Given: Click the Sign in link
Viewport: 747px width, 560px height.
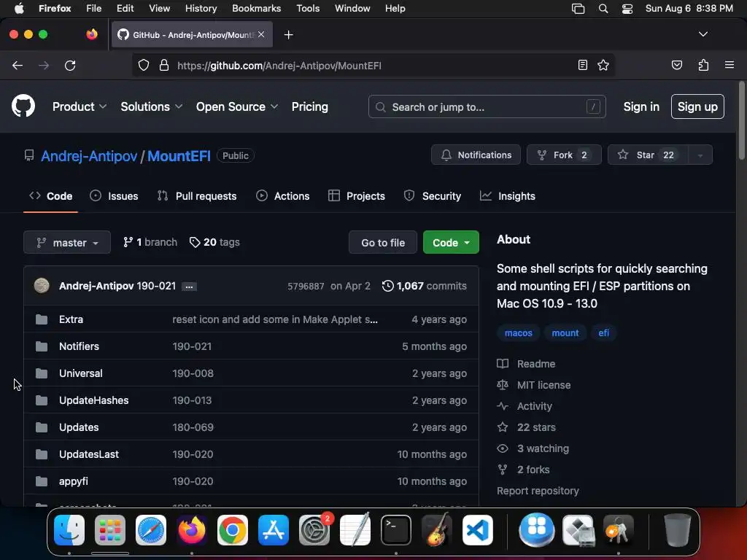Looking at the screenshot, I should 641,106.
